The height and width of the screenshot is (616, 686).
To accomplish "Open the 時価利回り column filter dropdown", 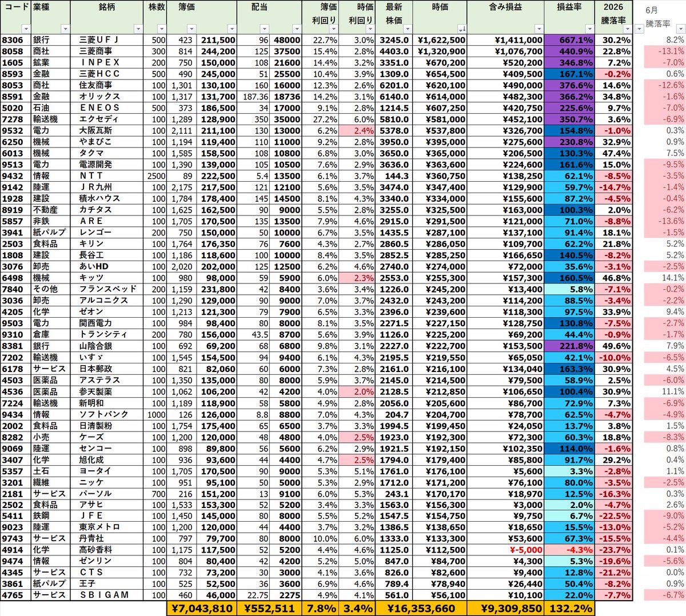I will click(x=370, y=29).
